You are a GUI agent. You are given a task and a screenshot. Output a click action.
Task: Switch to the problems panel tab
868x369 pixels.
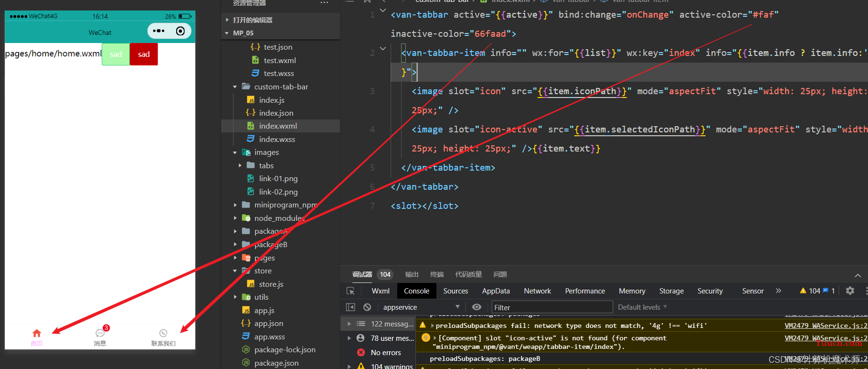click(500, 274)
